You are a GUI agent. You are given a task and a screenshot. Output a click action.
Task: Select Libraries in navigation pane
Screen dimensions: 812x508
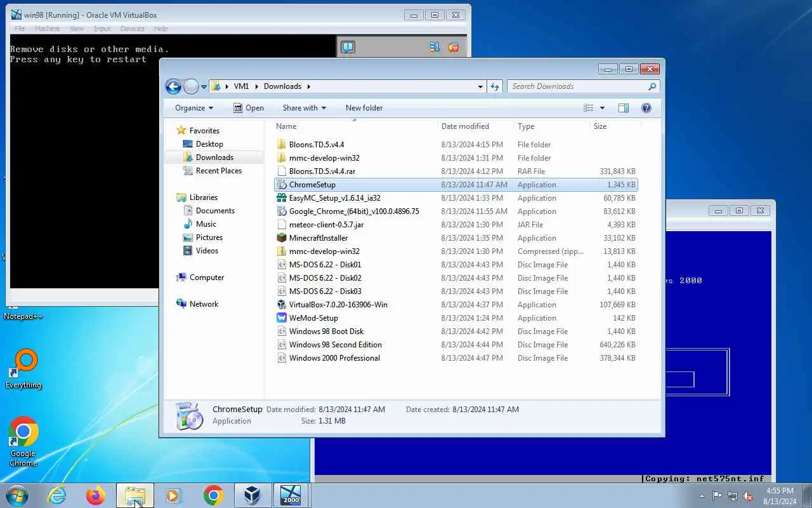tap(203, 197)
